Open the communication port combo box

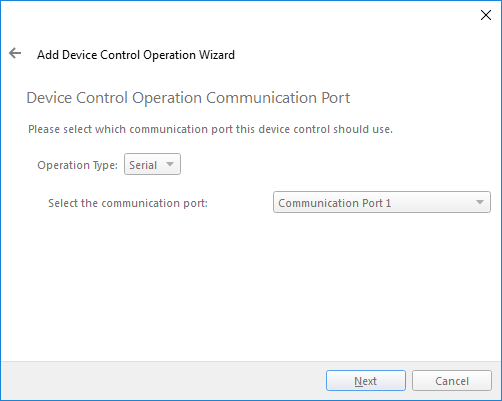[382, 202]
